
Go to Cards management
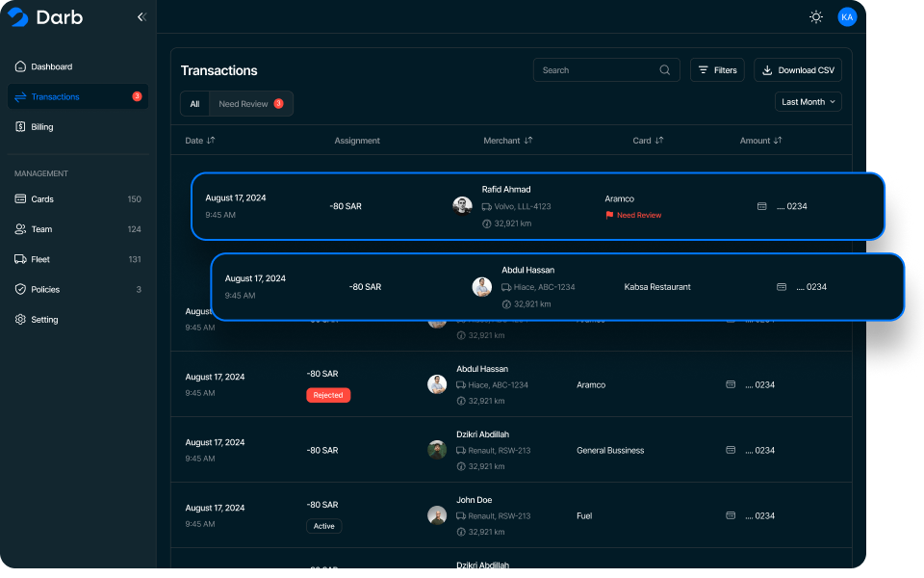41,199
